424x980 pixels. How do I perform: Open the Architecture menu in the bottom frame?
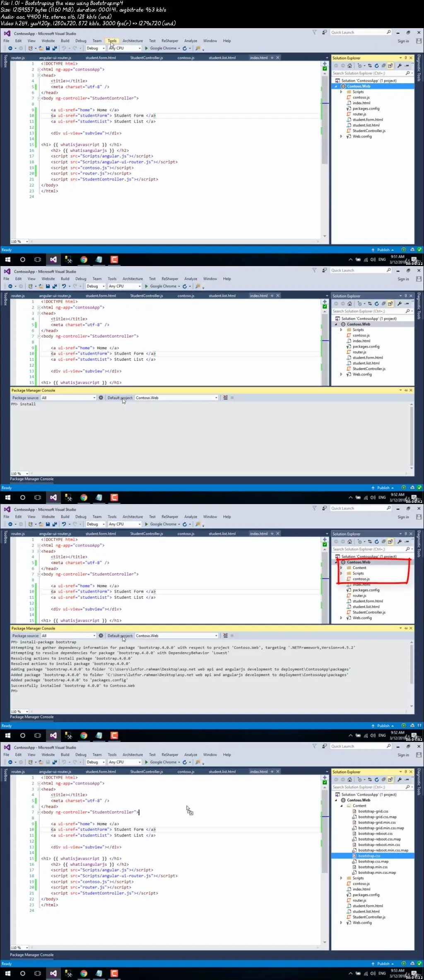tap(132, 755)
